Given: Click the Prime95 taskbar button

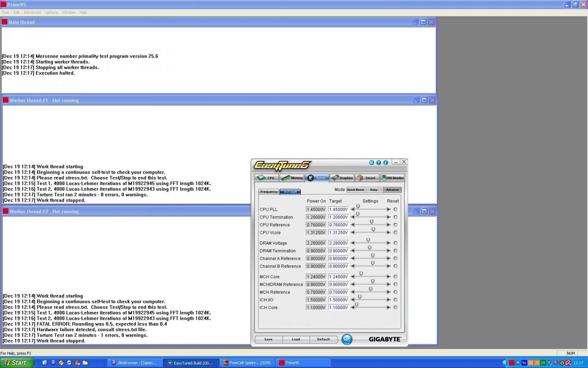Looking at the screenshot, I should point(304,363).
